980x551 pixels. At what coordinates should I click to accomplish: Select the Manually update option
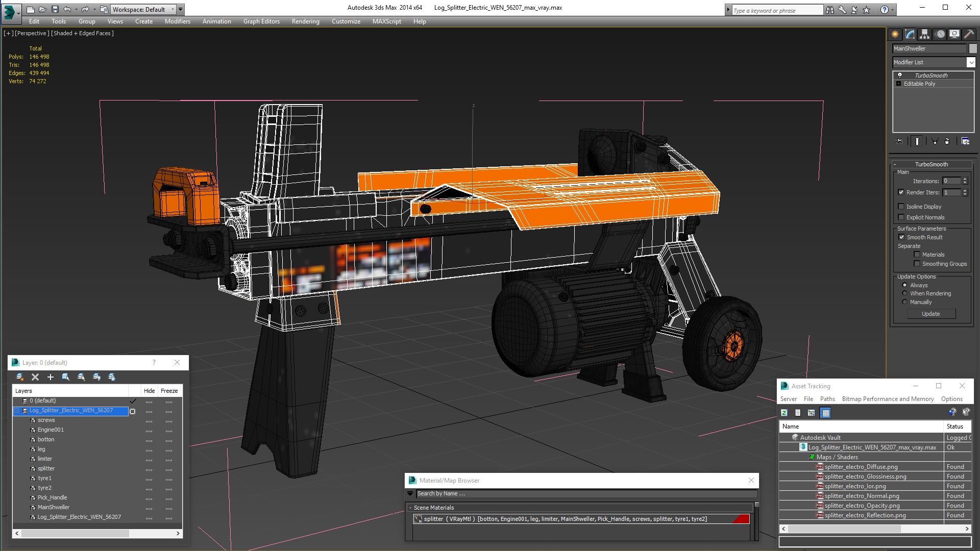pos(904,302)
